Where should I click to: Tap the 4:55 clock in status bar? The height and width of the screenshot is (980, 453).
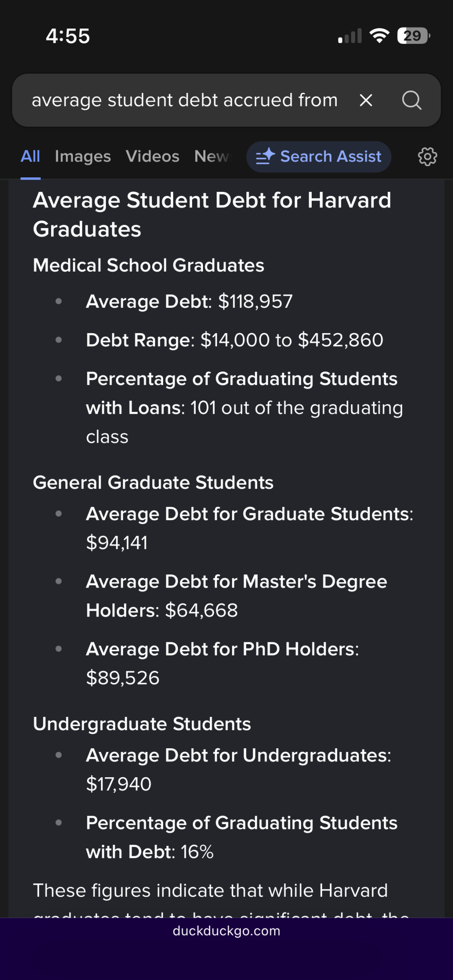[68, 36]
